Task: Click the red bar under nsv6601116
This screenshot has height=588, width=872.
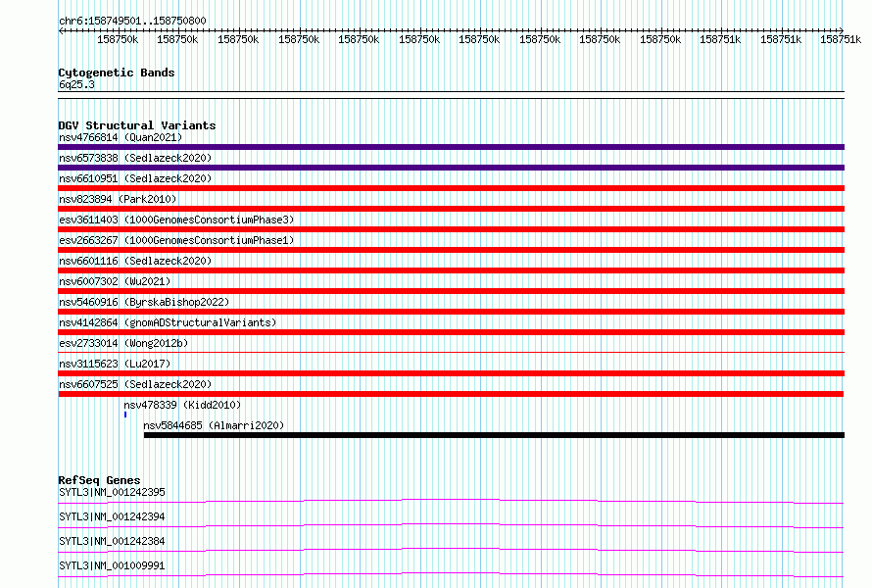Action: click(451, 270)
